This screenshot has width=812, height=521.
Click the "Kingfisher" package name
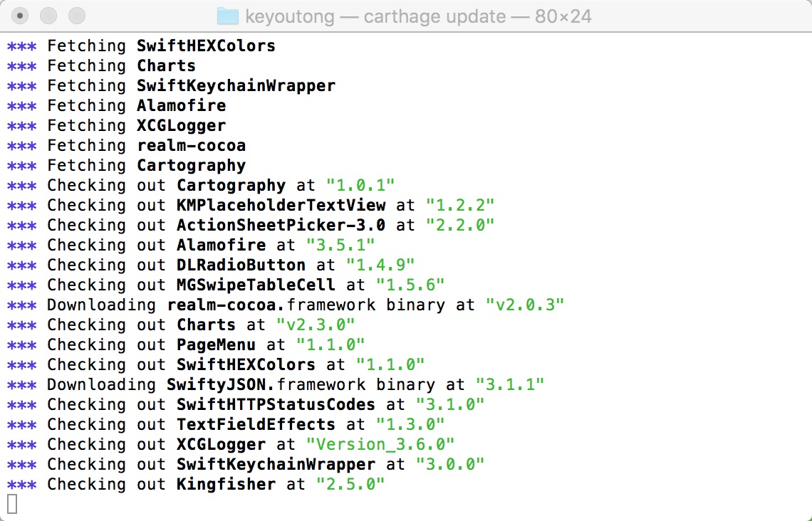coord(226,484)
